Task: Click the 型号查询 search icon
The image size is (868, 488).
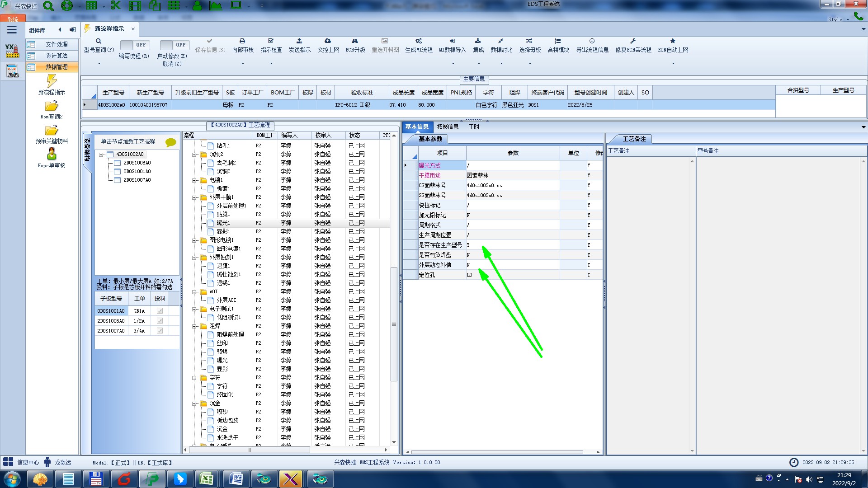Action: pos(98,41)
